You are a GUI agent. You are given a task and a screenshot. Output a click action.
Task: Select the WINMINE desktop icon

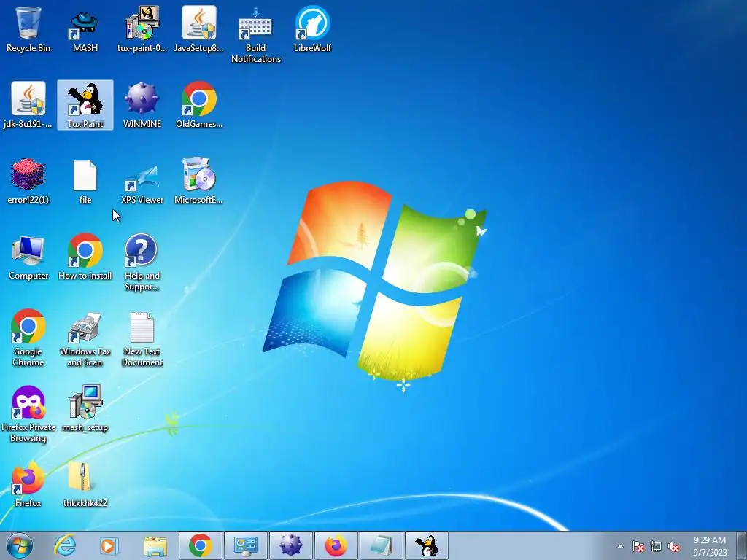[x=142, y=105]
